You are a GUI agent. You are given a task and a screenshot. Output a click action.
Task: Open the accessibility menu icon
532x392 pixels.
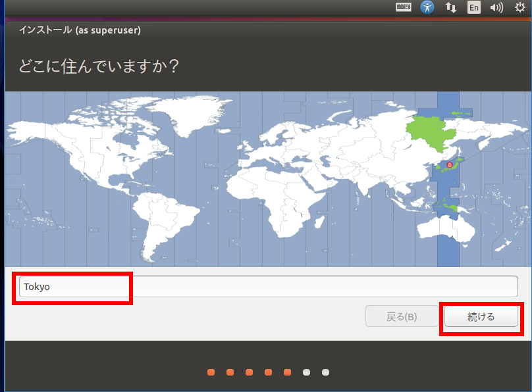[427, 7]
